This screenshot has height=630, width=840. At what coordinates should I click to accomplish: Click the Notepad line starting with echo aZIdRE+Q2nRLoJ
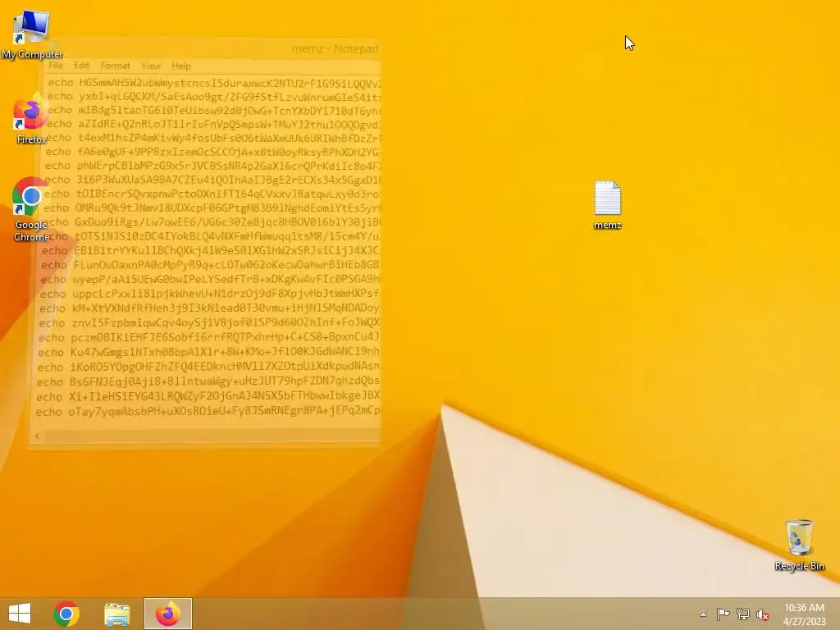tap(213, 125)
